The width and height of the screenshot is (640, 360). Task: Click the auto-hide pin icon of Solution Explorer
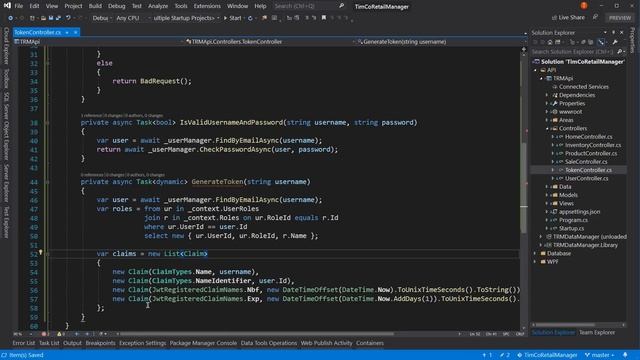(613, 32)
